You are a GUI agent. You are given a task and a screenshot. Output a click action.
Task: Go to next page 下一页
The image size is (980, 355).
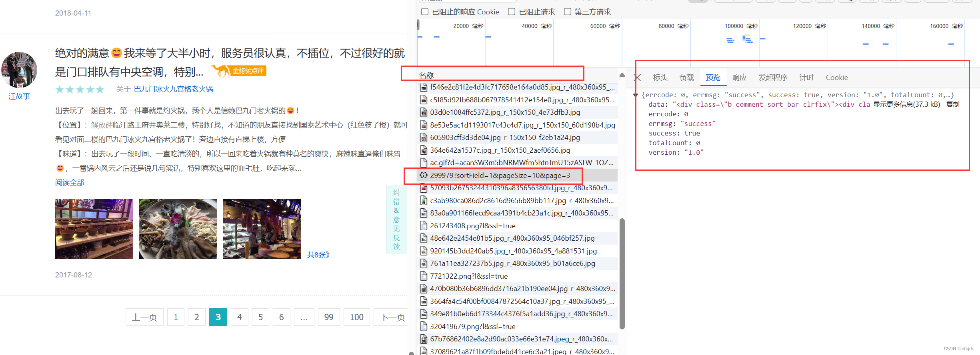tap(391, 317)
